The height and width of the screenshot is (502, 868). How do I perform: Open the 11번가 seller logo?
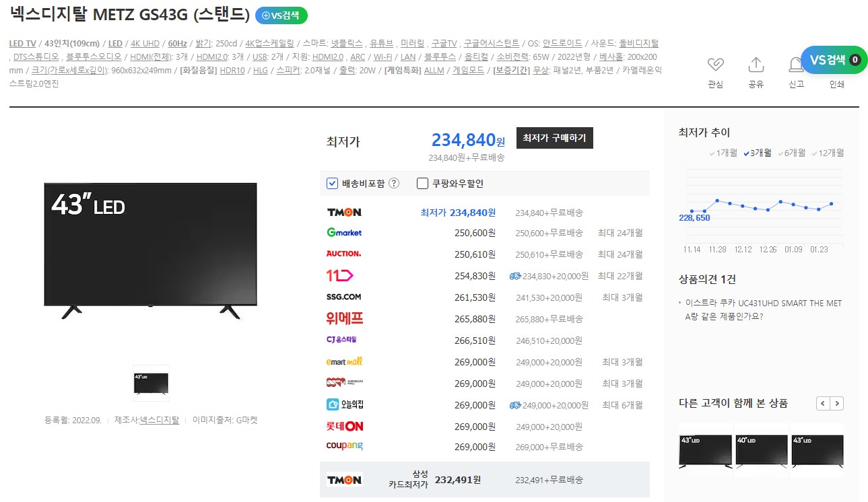(x=340, y=275)
